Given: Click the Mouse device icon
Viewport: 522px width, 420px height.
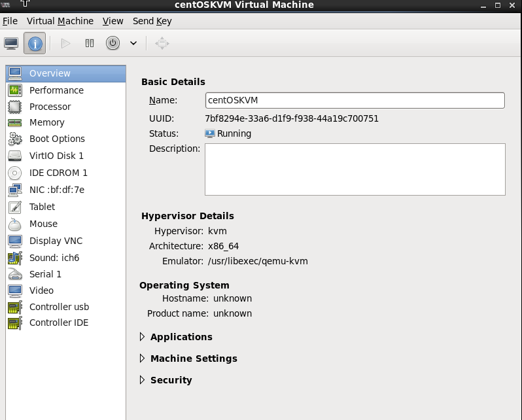Looking at the screenshot, I should (x=15, y=224).
